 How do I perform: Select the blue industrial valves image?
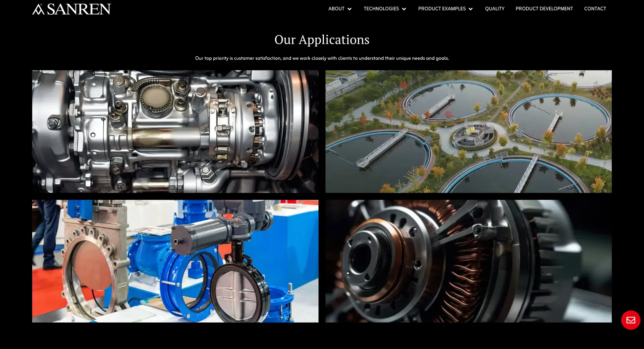[175, 261]
